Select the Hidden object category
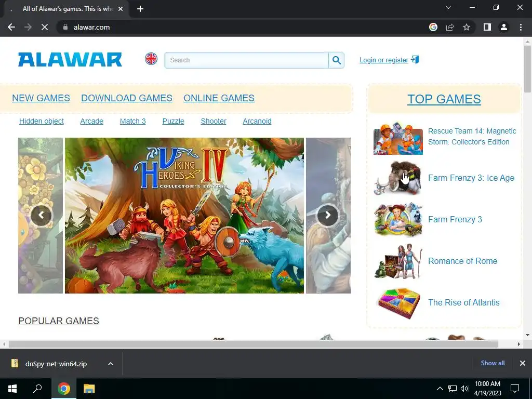Image resolution: width=532 pixels, height=399 pixels. tap(42, 121)
